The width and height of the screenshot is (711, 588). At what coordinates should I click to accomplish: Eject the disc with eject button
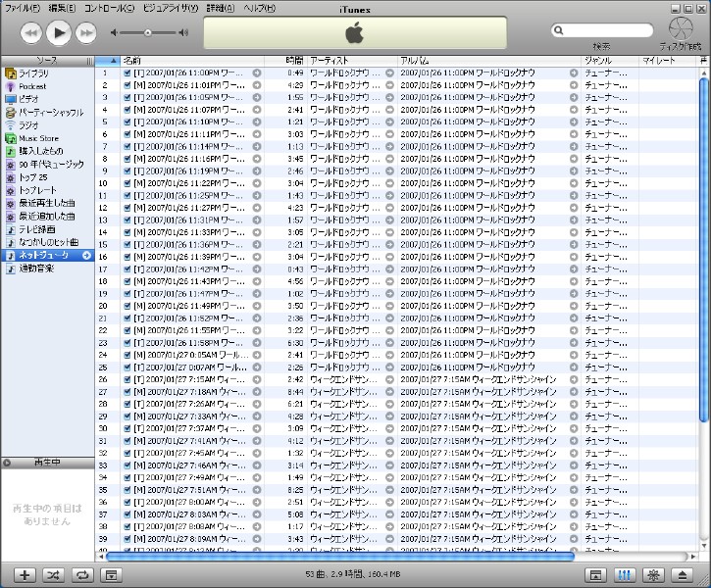pyautogui.click(x=683, y=575)
